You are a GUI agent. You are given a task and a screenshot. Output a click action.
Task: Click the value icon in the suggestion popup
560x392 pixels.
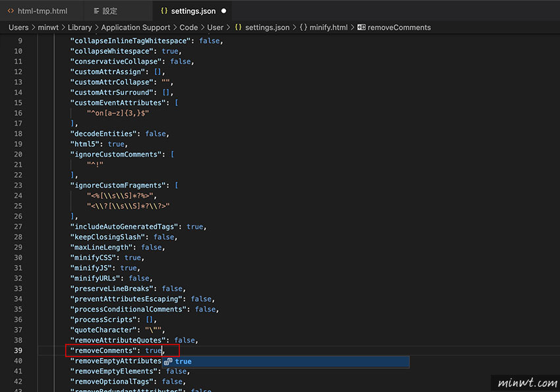point(168,361)
